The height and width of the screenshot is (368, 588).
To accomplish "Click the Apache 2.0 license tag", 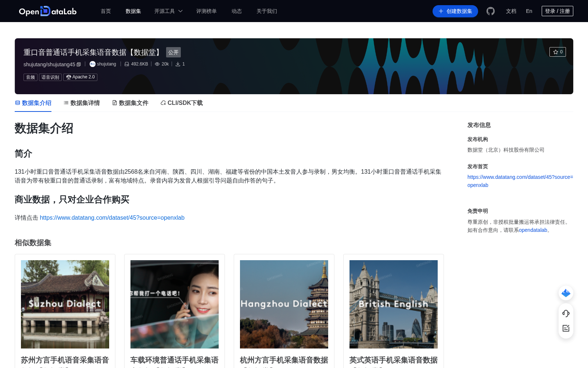I will (x=80, y=77).
